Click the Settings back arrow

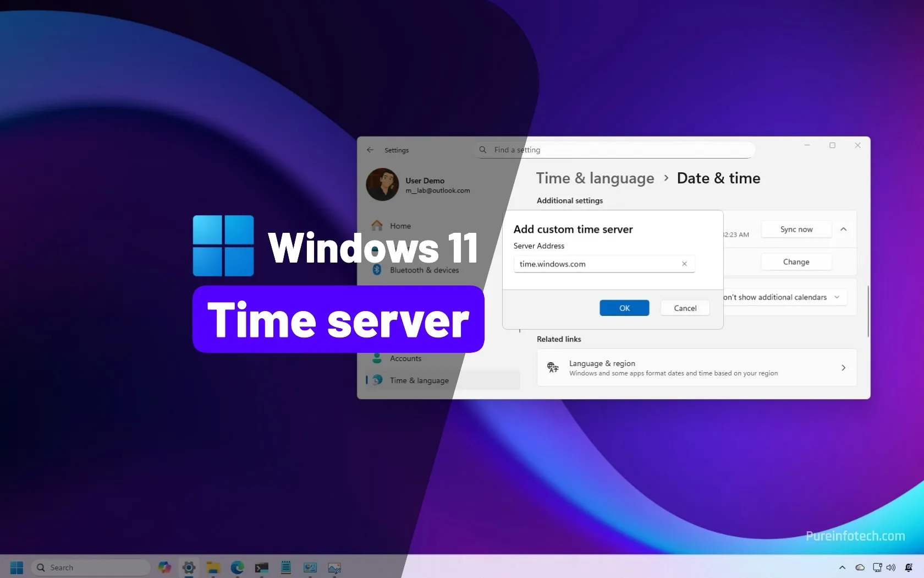pyautogui.click(x=370, y=150)
